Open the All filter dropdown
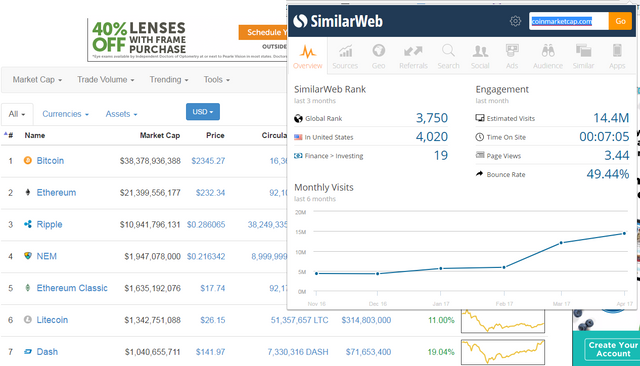The image size is (640, 366). pyautogui.click(x=17, y=114)
